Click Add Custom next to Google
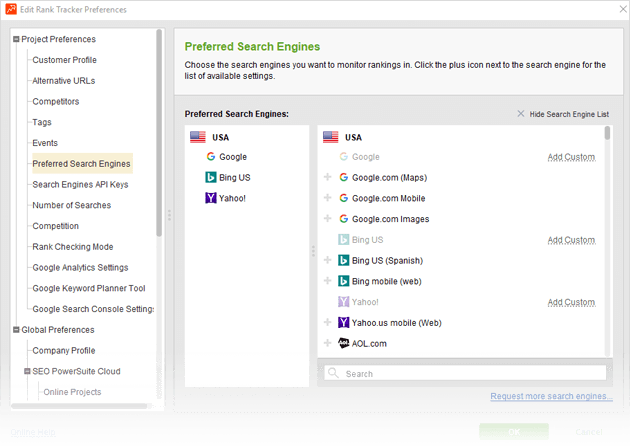This screenshot has height=446, width=630. click(571, 157)
